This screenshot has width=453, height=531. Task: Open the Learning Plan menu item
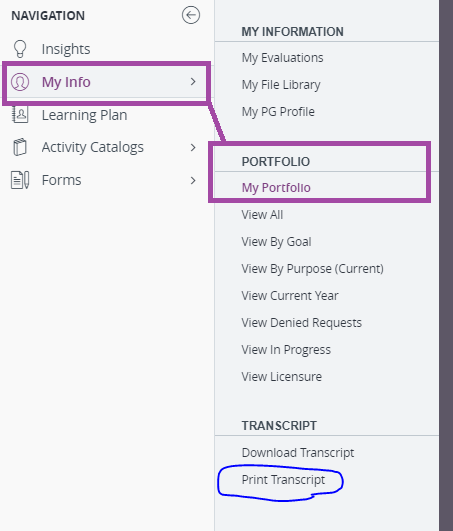(x=84, y=115)
